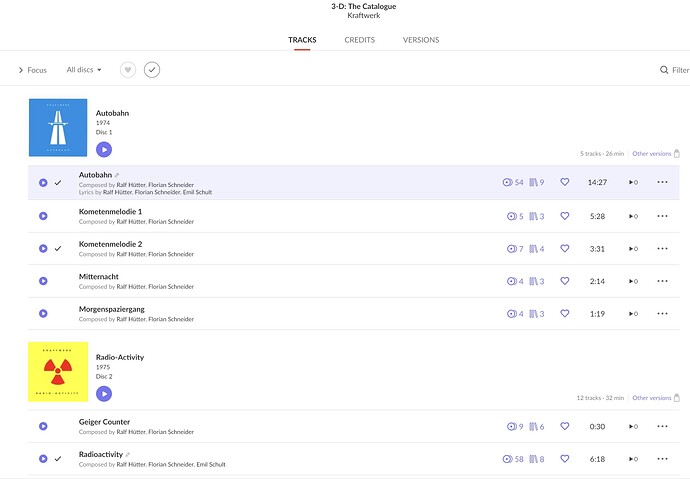Click the Radio-Activity disc title text
690x479 pixels.
120,357
